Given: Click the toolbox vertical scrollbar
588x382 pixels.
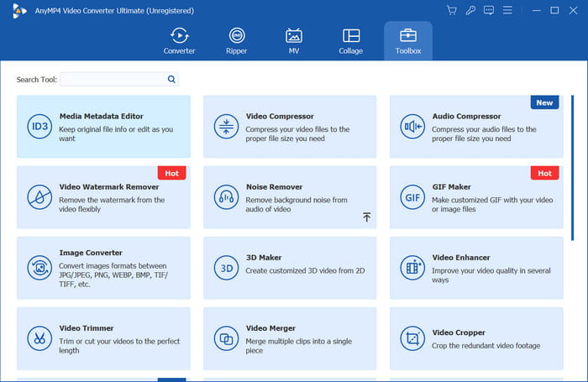Looking at the screenshot, I should (x=572, y=168).
